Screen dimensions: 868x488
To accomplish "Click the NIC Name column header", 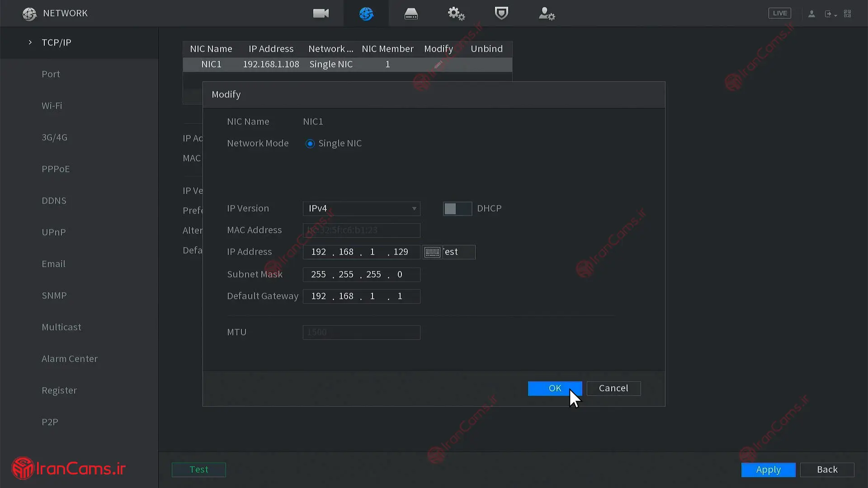I will point(211,49).
